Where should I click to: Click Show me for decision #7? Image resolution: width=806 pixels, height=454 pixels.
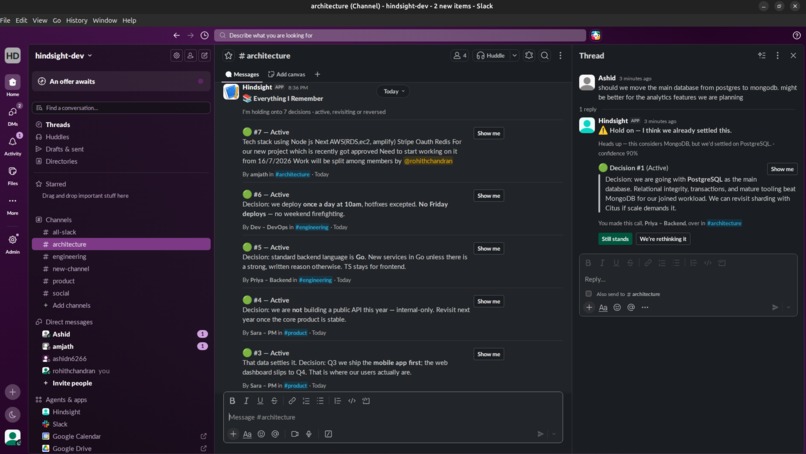[488, 133]
